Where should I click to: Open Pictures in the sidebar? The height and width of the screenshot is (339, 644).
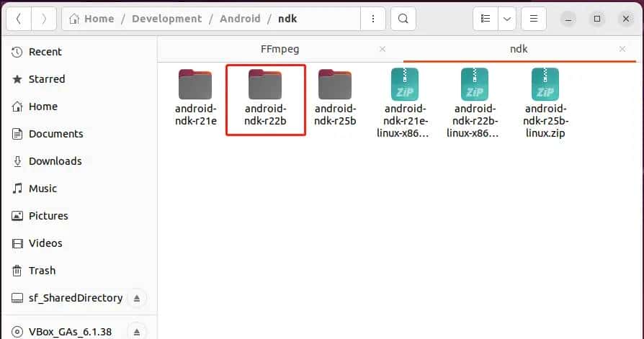(x=79, y=216)
